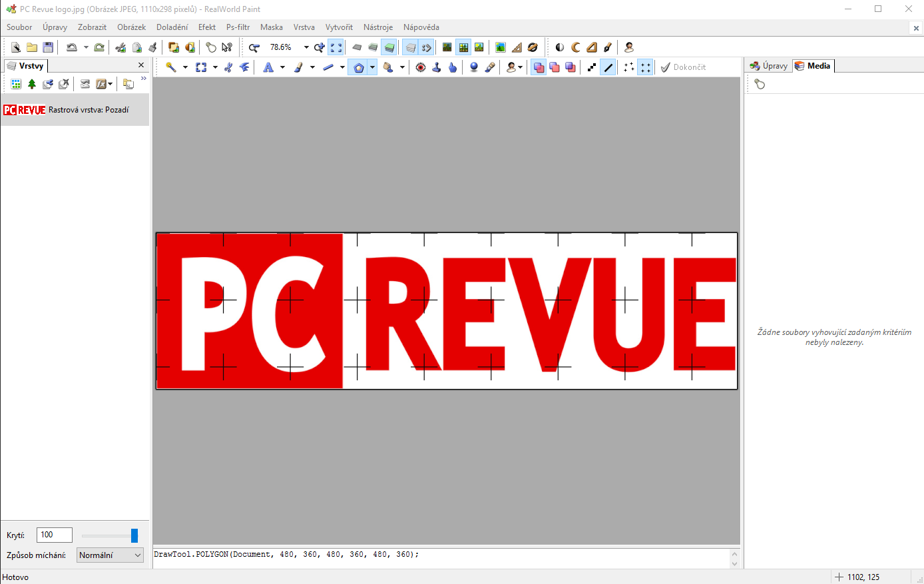Select the clone stamp tool
The width and height of the screenshot is (924, 584).
pyautogui.click(x=437, y=67)
